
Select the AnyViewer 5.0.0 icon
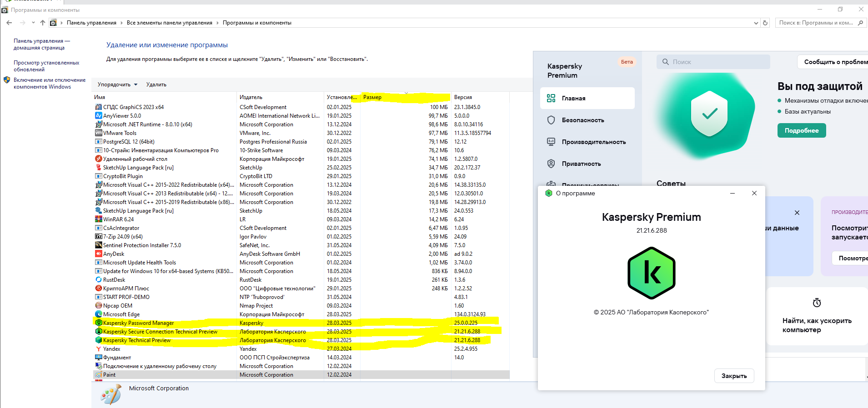coord(98,116)
